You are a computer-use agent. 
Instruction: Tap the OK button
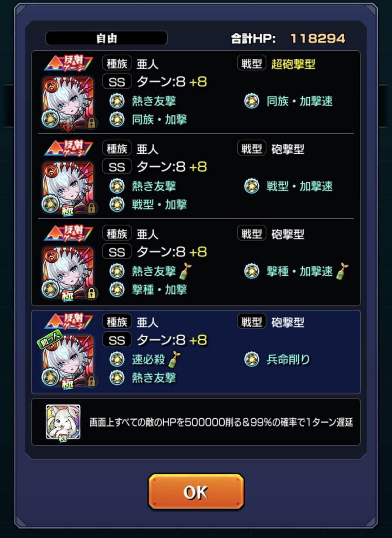[196, 492]
